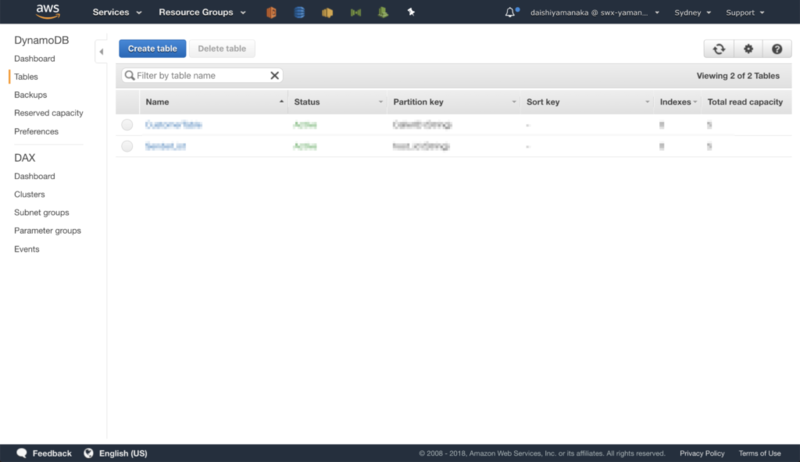Open DAX Clusters page
The height and width of the screenshot is (462, 800).
click(x=30, y=194)
